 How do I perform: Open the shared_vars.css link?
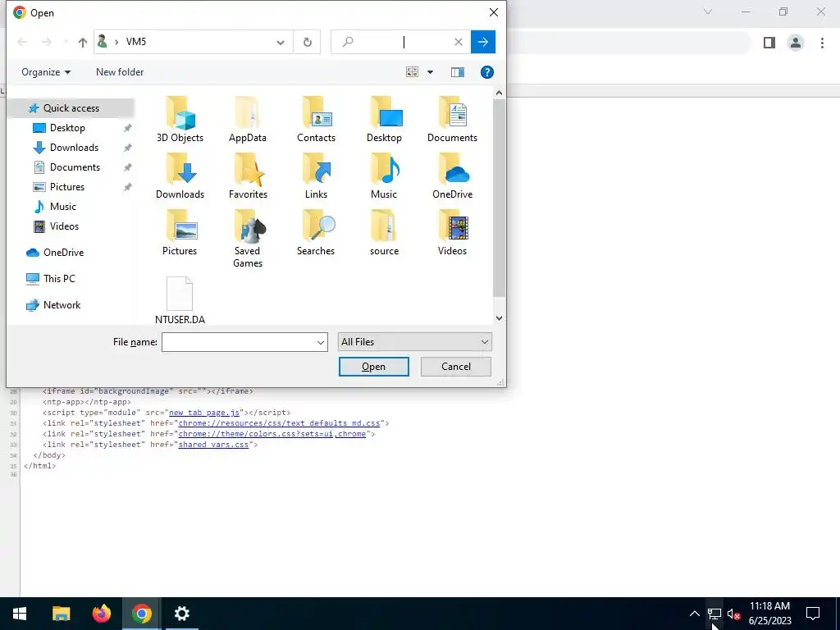213,445
